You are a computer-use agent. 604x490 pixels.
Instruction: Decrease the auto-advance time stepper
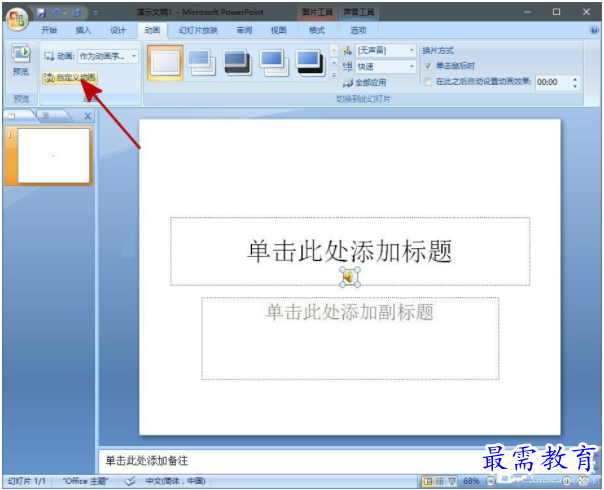click(x=575, y=86)
